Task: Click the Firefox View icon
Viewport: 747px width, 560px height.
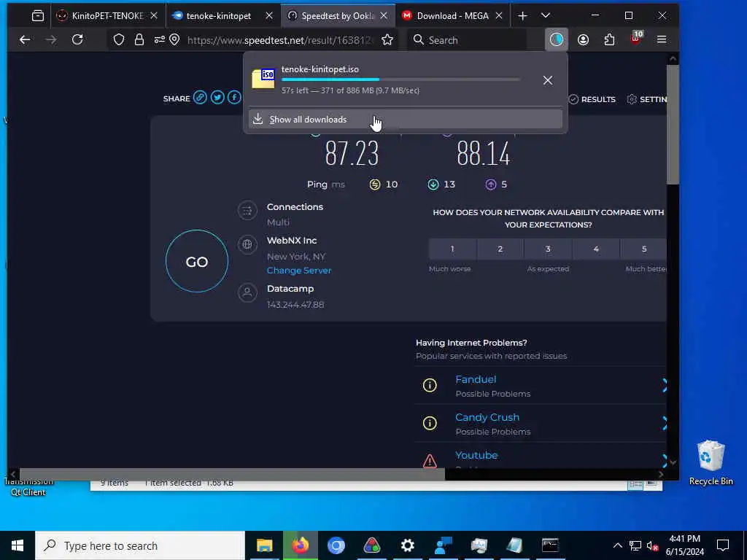Action: [x=38, y=16]
